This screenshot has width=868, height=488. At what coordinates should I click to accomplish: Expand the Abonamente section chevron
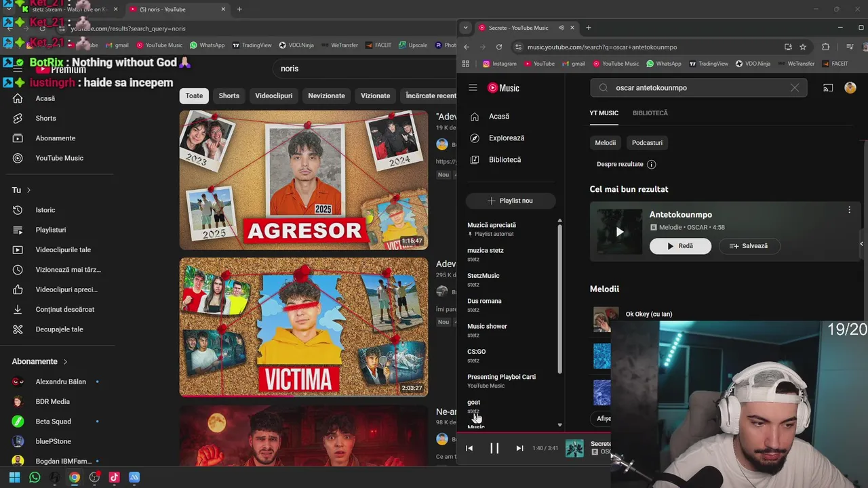65,362
